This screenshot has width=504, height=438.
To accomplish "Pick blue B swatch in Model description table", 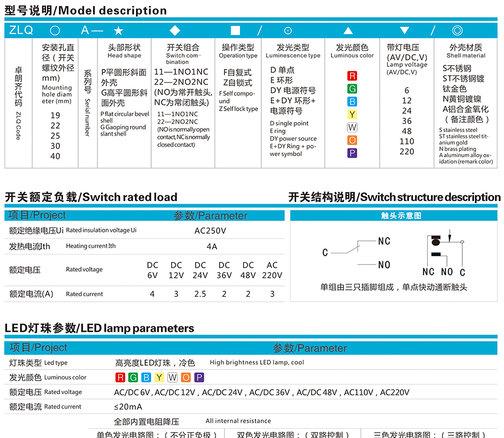I will click(x=352, y=101).
